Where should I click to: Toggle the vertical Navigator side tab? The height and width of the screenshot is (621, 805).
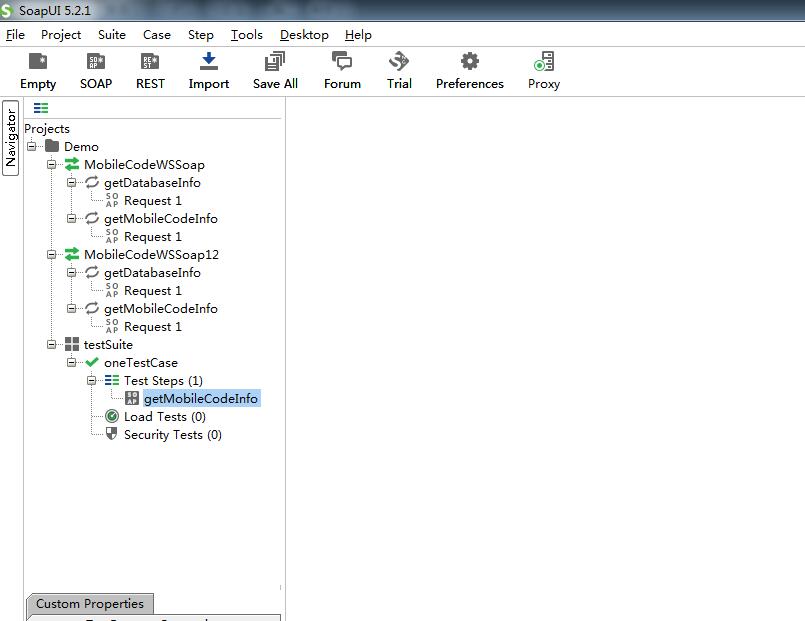(x=11, y=138)
